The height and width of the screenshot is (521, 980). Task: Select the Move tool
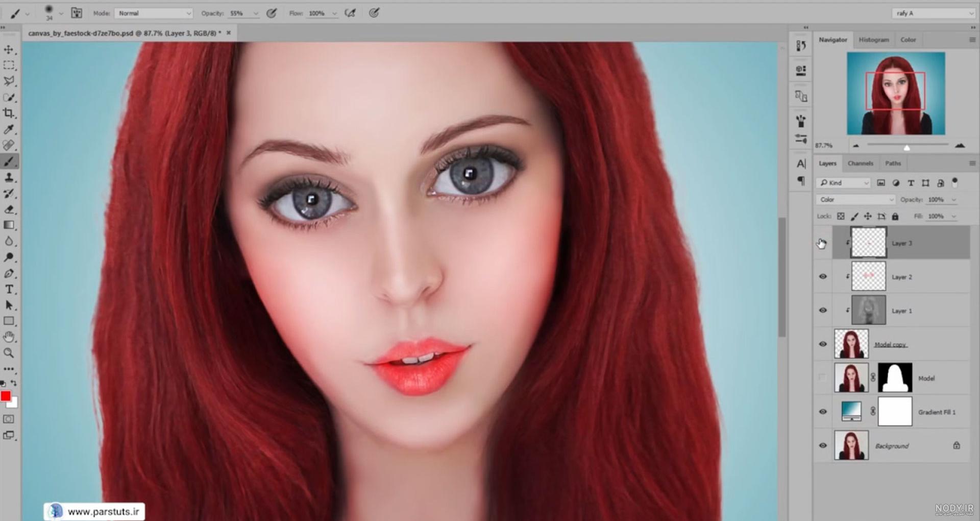[9, 50]
